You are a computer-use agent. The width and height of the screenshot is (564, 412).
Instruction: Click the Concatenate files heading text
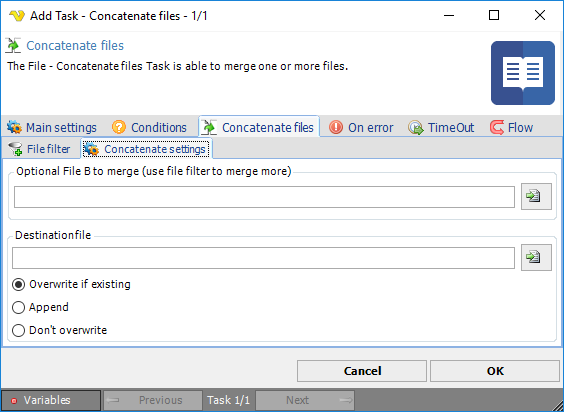[75, 46]
